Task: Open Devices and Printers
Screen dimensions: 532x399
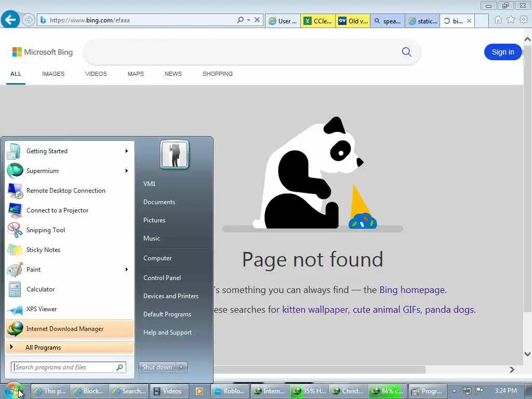Action: pyautogui.click(x=170, y=296)
